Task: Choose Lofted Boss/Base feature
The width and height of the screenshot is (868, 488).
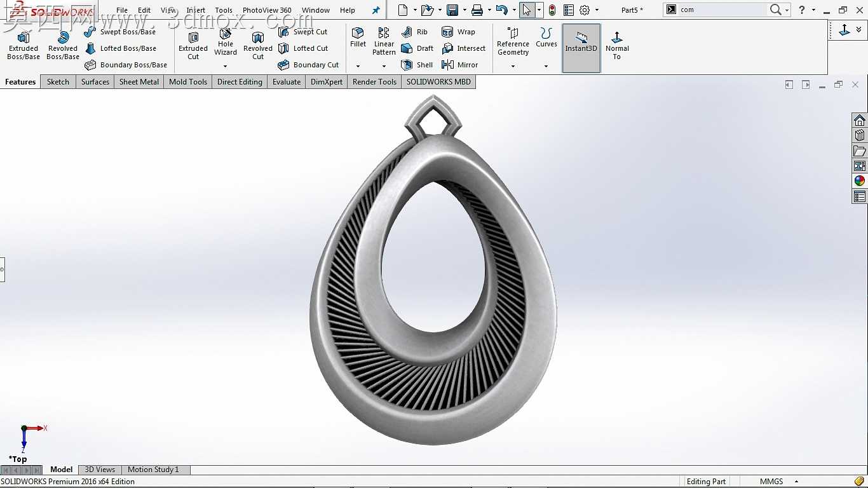Action: [121, 48]
